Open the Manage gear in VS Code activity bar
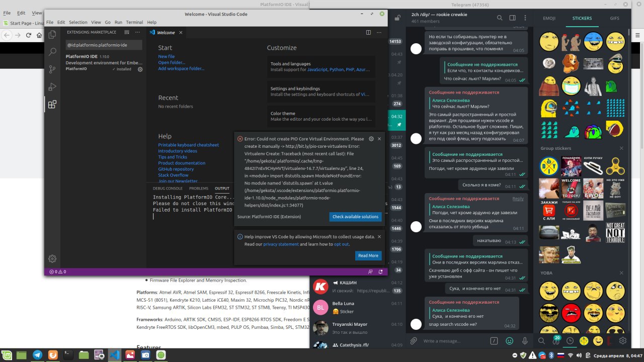Viewport: 644px width, 362px height. 52,258
